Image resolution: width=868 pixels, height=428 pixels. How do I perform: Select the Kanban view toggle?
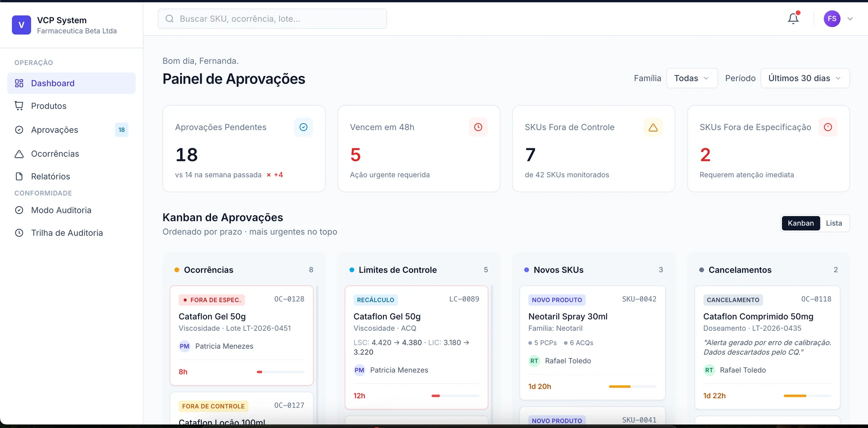tap(800, 223)
